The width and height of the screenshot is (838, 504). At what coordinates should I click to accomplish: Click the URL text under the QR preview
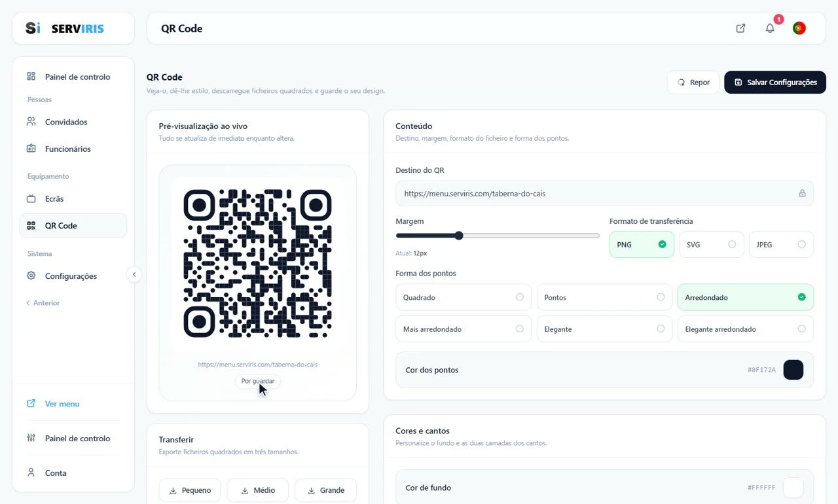point(258,365)
